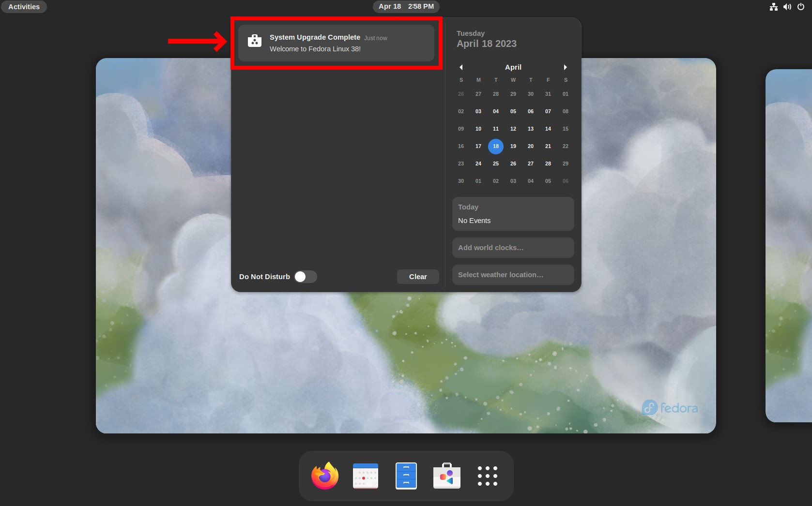Select April 25 in the calendar
The image size is (812, 506).
tap(496, 164)
